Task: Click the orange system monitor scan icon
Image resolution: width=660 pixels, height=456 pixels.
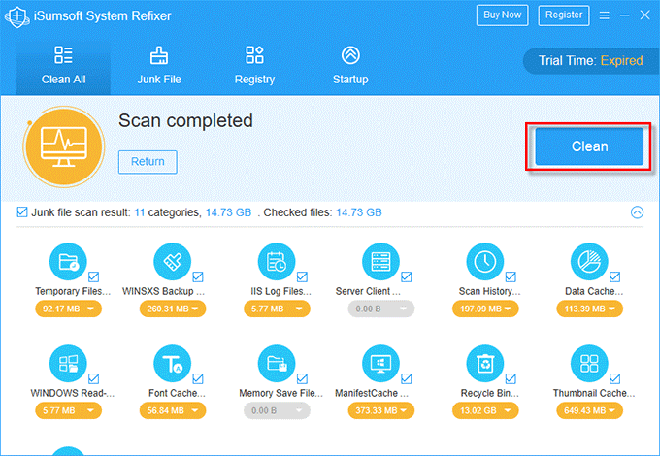Action: click(64, 146)
